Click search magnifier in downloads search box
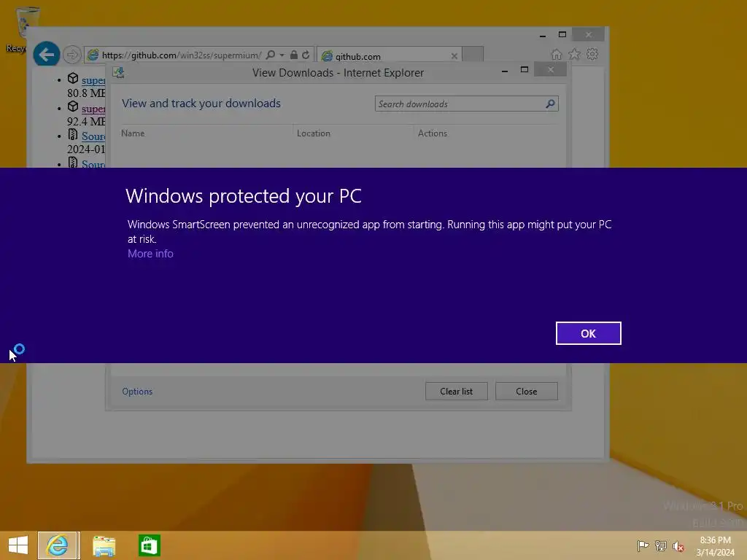This screenshot has height=560, width=747. [x=550, y=104]
